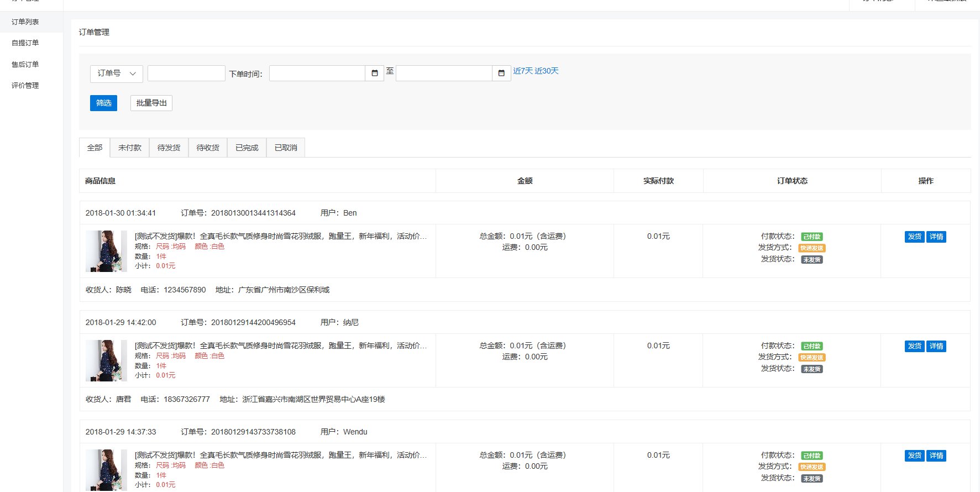980x492 pixels.
Task: Focus the order number search input field
Action: coord(186,74)
